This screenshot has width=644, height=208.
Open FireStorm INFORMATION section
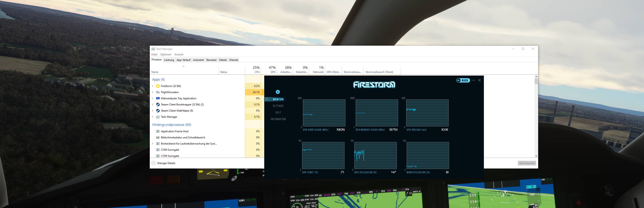pos(278,119)
